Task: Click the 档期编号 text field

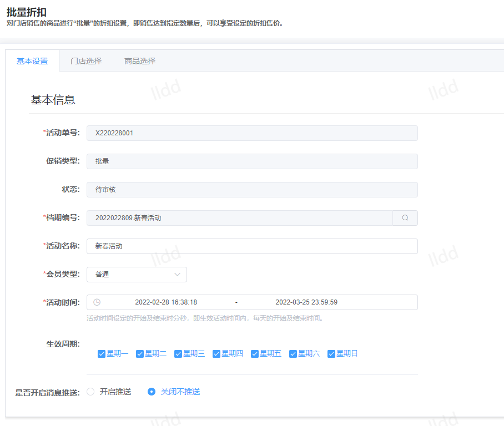Action: tap(239, 218)
